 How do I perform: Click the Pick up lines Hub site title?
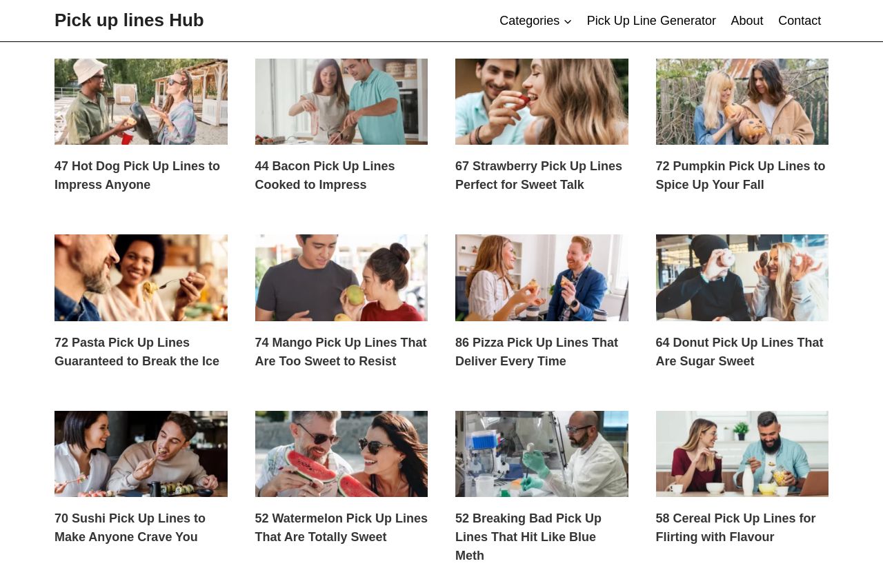tap(129, 20)
